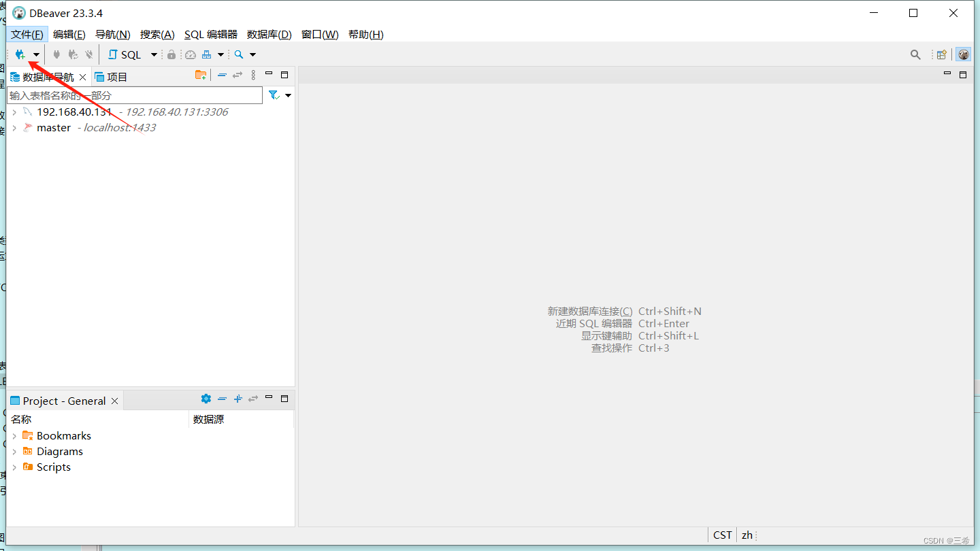
Task: Click the table name filter input field
Action: tap(134, 95)
